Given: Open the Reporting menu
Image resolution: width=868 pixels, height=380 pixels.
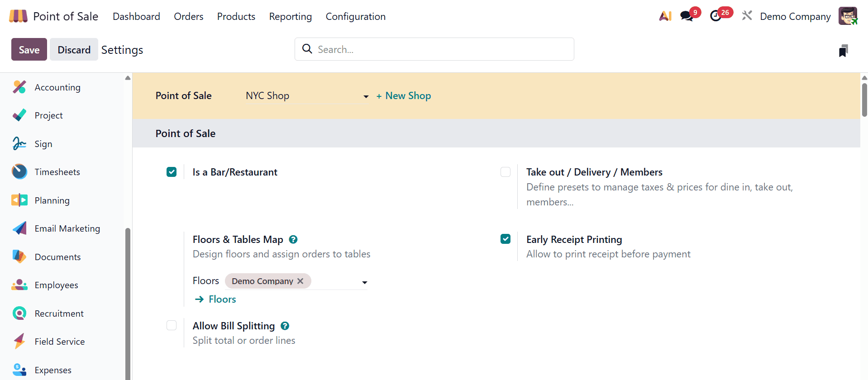Looking at the screenshot, I should click(291, 16).
